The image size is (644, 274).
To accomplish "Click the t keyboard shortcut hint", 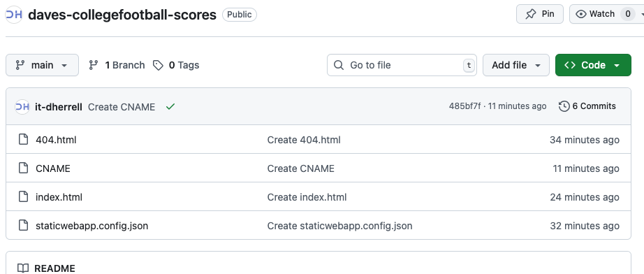I will 469,65.
